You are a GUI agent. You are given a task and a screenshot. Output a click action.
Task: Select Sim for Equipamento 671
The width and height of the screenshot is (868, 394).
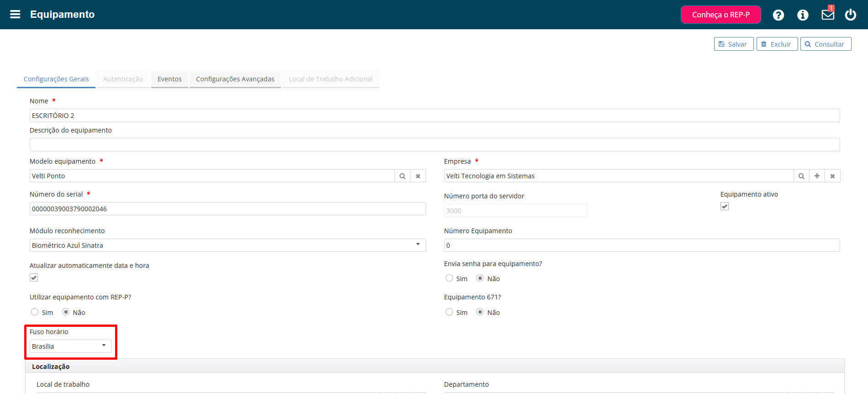449,312
